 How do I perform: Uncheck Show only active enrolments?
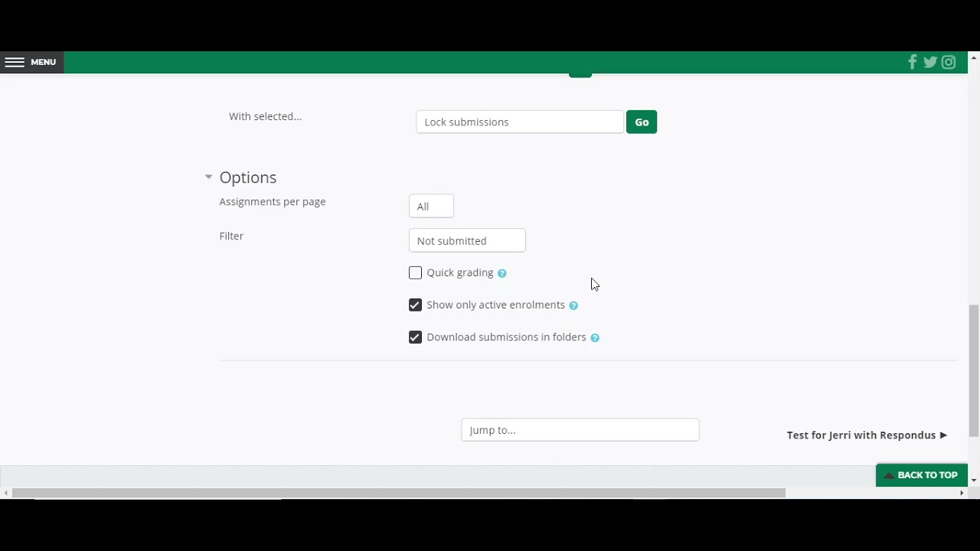click(x=415, y=305)
